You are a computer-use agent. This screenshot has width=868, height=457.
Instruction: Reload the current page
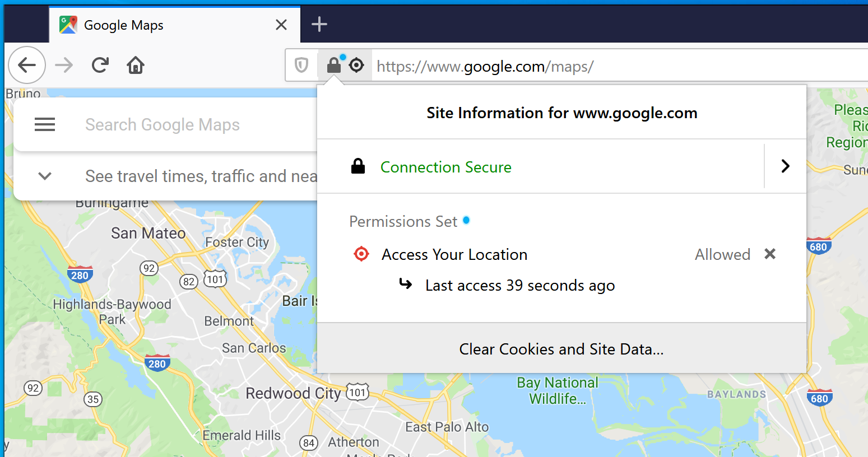100,66
